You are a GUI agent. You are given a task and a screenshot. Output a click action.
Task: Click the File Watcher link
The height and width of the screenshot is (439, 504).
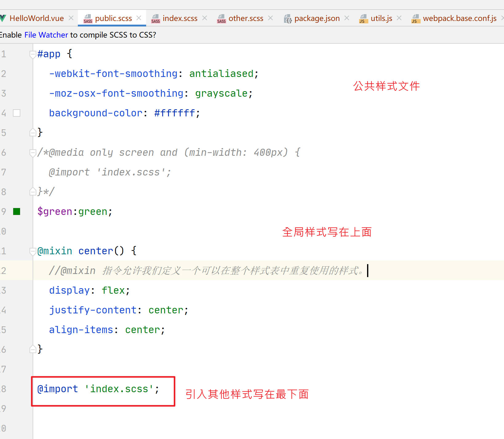coord(46,35)
